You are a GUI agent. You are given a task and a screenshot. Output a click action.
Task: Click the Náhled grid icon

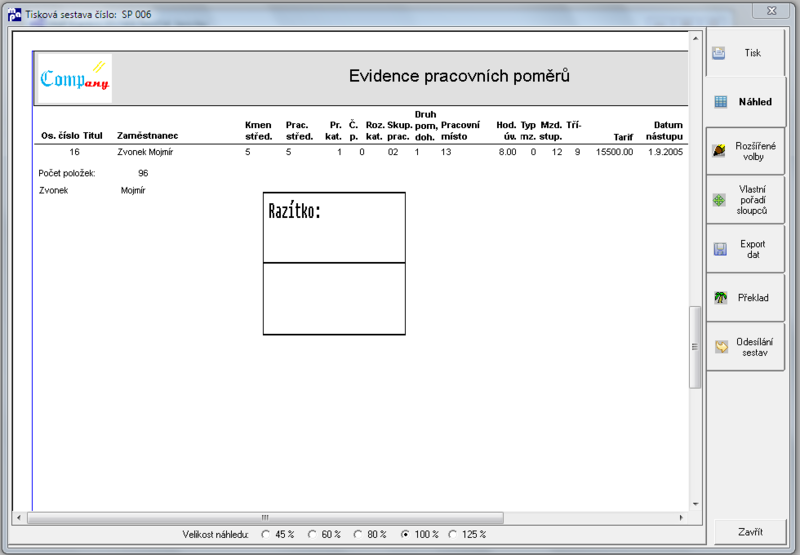(720, 102)
